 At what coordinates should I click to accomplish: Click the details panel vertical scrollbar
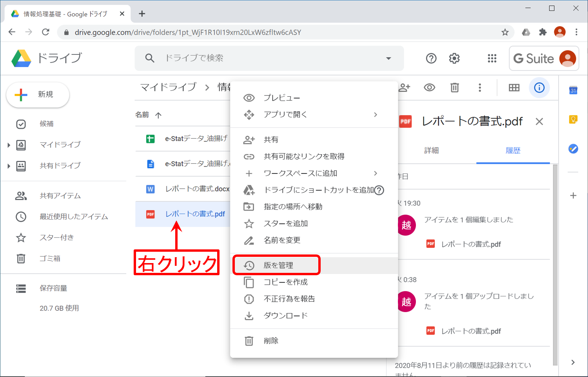click(555, 265)
